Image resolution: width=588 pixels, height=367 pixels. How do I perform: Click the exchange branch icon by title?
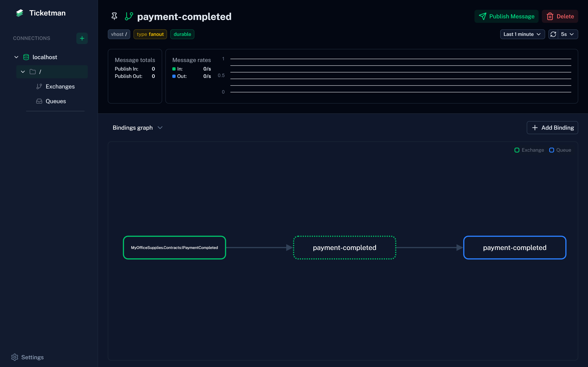click(129, 16)
